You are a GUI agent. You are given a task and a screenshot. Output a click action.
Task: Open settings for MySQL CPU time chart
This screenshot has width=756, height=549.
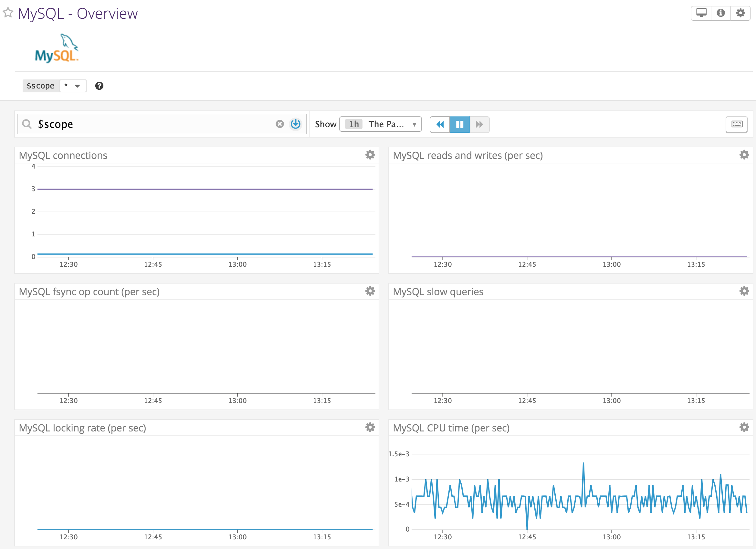coord(744,427)
